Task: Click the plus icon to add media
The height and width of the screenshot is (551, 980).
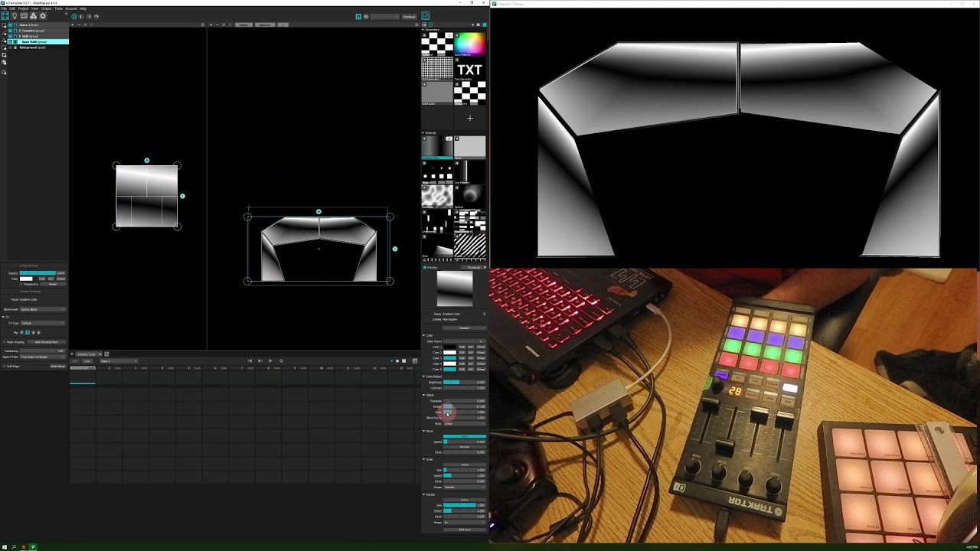Action: [469, 118]
